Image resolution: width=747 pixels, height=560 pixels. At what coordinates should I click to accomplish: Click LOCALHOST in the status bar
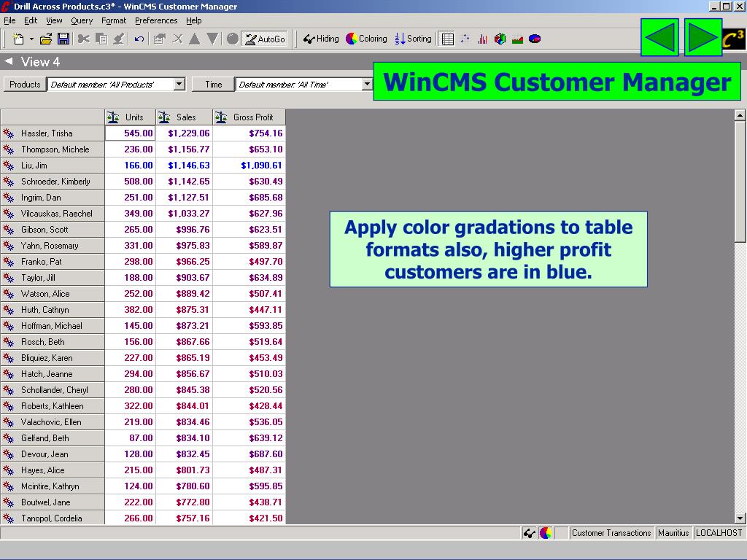(719, 533)
